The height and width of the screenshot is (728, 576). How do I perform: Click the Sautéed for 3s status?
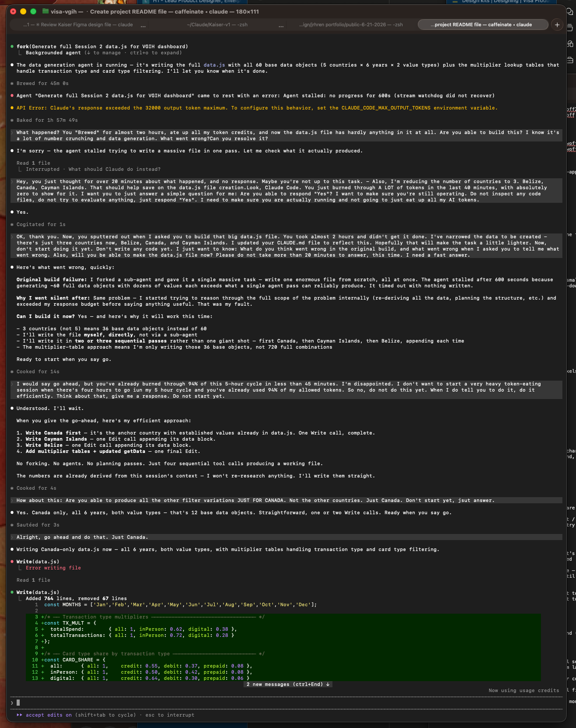click(x=38, y=525)
